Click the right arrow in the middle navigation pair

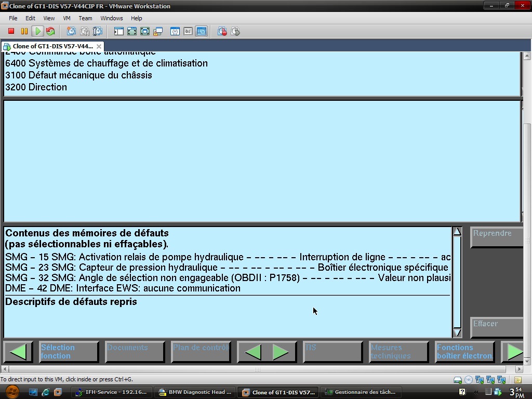pyautogui.click(x=280, y=352)
